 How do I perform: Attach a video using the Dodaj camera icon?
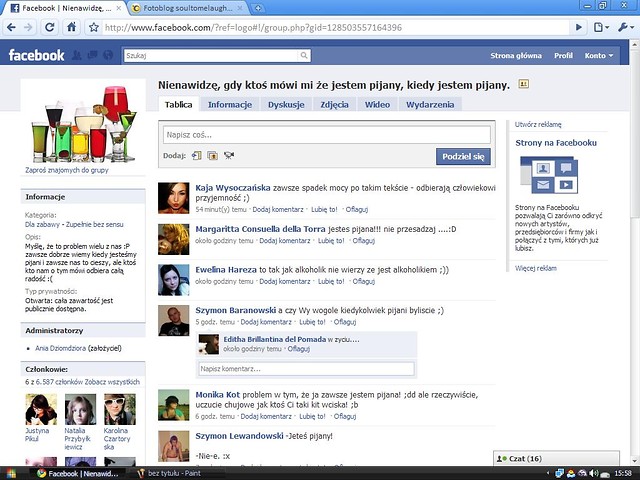pyautogui.click(x=229, y=156)
